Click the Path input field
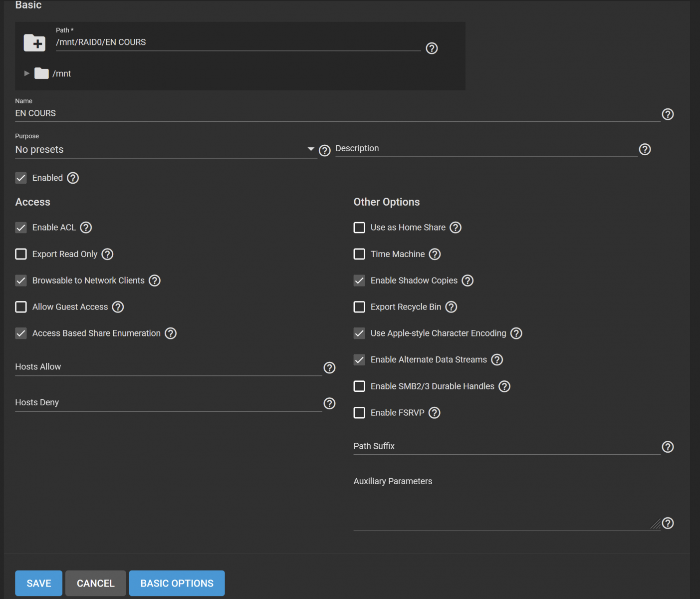 [238, 42]
